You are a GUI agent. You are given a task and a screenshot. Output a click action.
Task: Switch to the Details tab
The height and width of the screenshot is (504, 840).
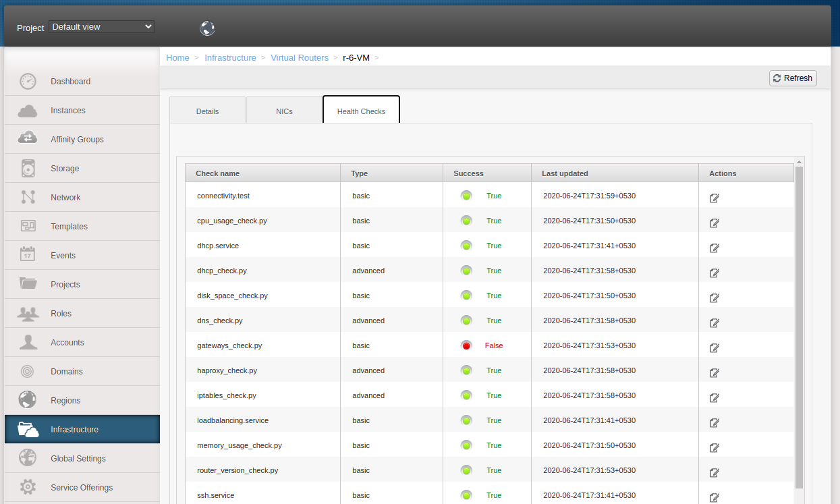(207, 110)
